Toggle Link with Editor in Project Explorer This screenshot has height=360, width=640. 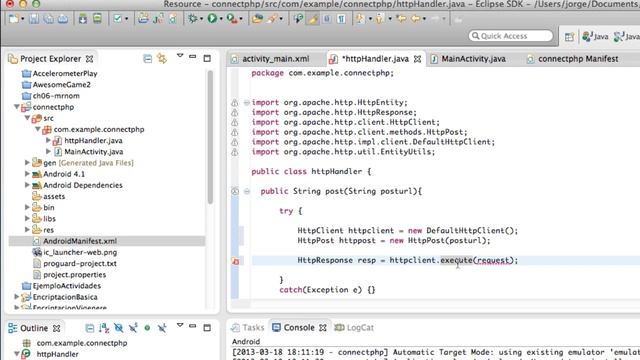[162, 59]
